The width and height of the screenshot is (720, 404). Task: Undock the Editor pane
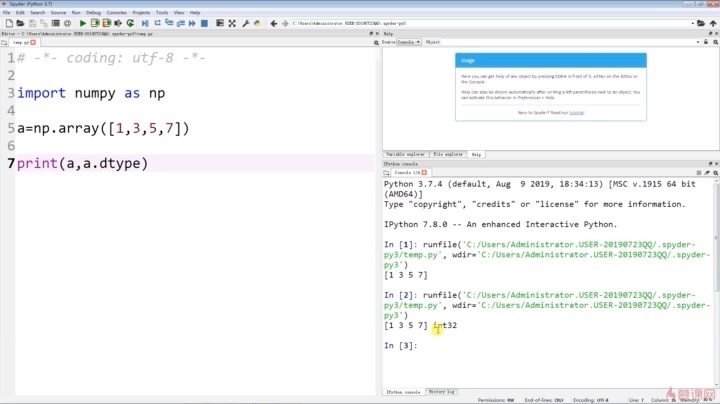pyautogui.click(x=371, y=34)
